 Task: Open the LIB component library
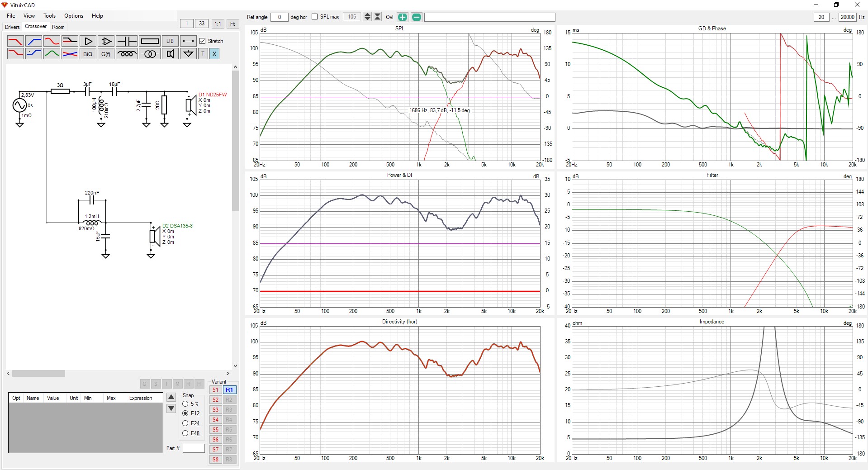(170, 41)
